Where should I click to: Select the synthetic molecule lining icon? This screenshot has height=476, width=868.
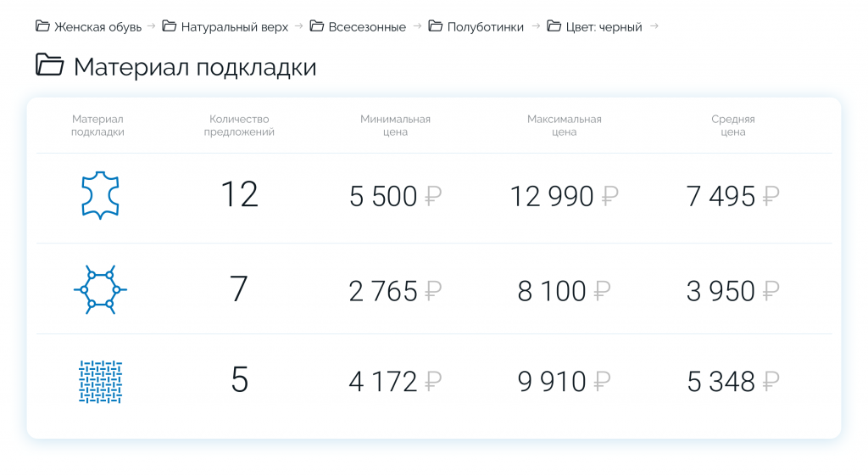(100, 289)
